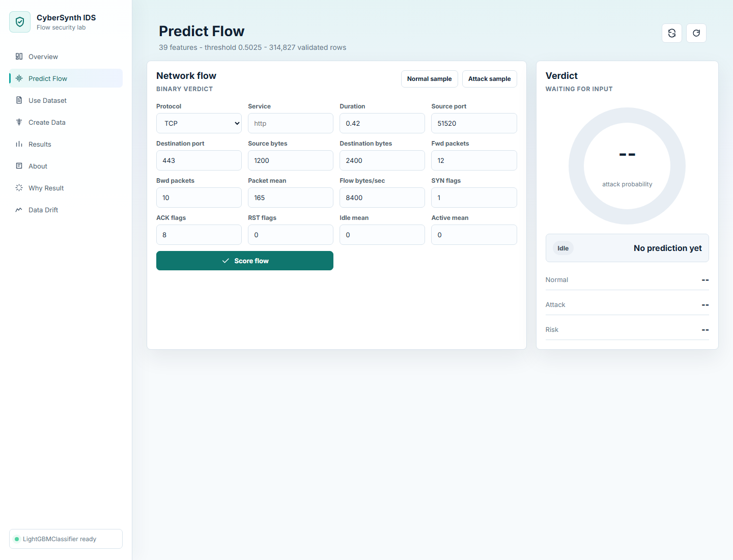Click the bar chart icon beside Results
The image size is (733, 560).
19,144
